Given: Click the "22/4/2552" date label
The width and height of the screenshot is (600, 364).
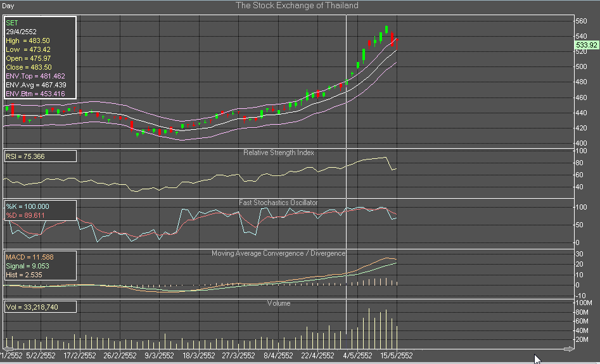Looking at the screenshot, I should click(x=317, y=356).
